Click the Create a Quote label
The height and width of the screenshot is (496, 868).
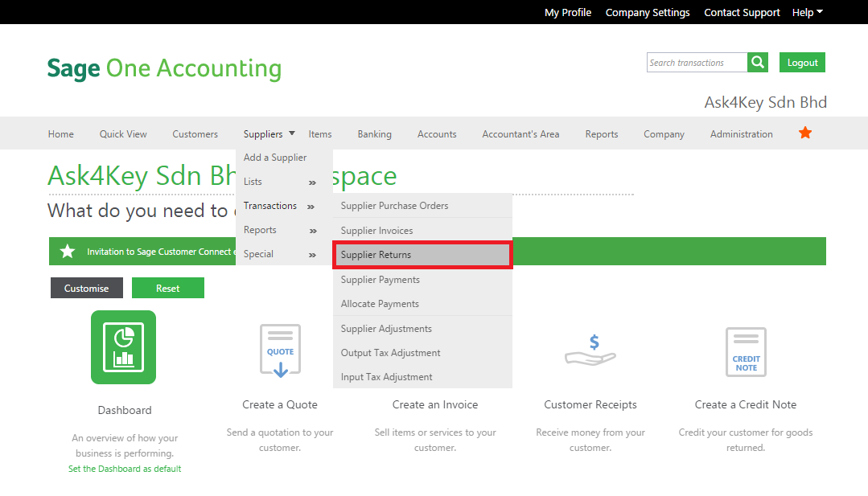pyautogui.click(x=280, y=404)
